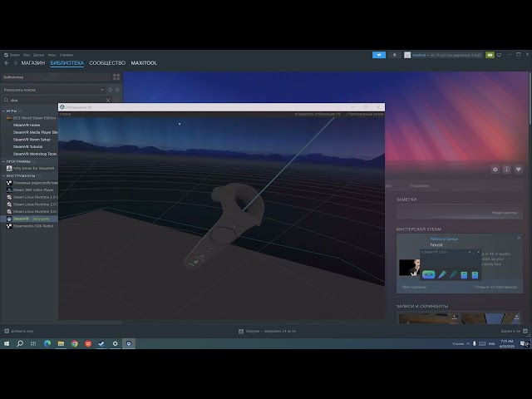
Task: Show hidden system tray icons chevron
Action: click(x=468, y=343)
